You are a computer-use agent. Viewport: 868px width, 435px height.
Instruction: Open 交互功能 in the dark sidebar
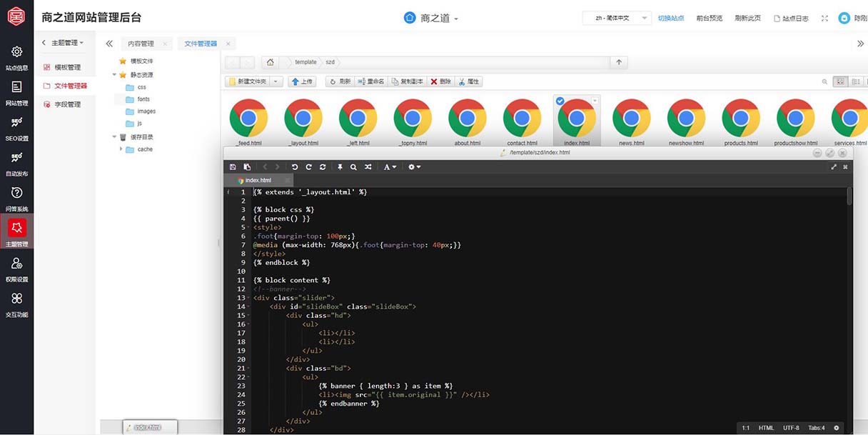coord(16,304)
